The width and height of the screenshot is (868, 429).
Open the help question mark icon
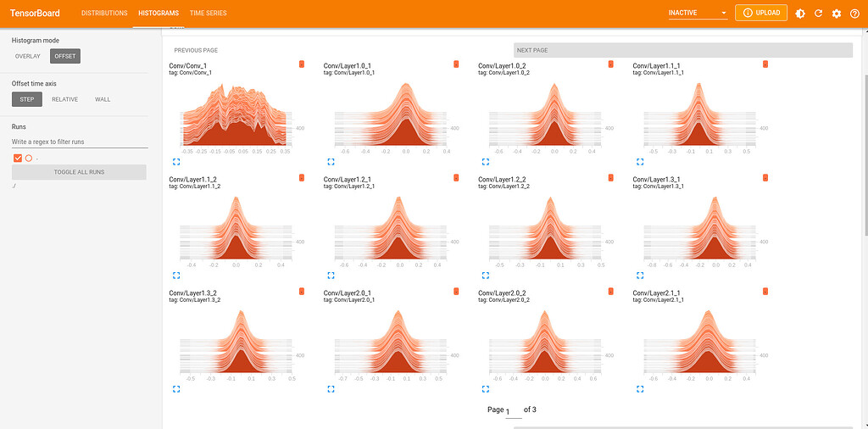[854, 14]
